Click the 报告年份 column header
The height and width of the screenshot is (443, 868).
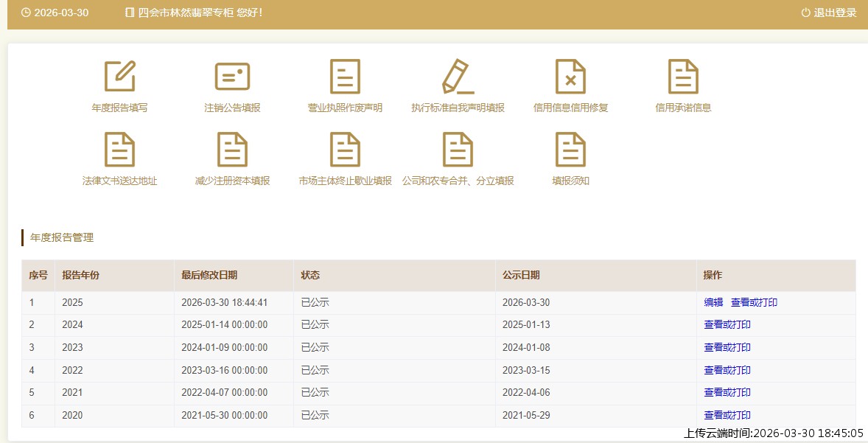coord(80,275)
